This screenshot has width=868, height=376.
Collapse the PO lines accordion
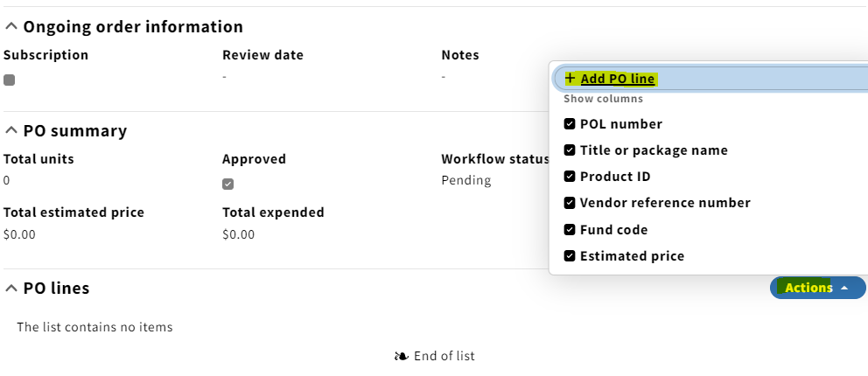pyautogui.click(x=11, y=288)
